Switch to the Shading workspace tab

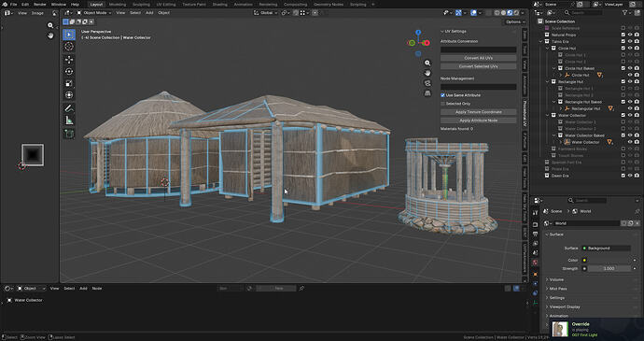(219, 4)
